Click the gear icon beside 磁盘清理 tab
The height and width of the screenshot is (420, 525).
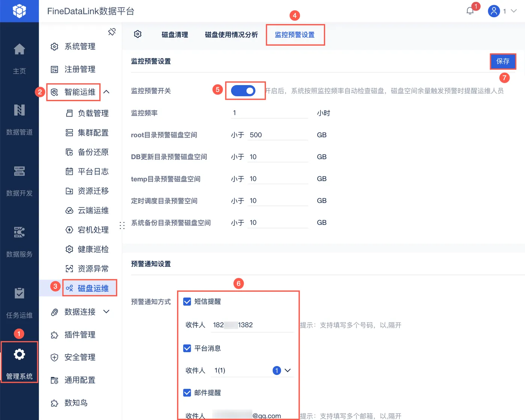138,34
